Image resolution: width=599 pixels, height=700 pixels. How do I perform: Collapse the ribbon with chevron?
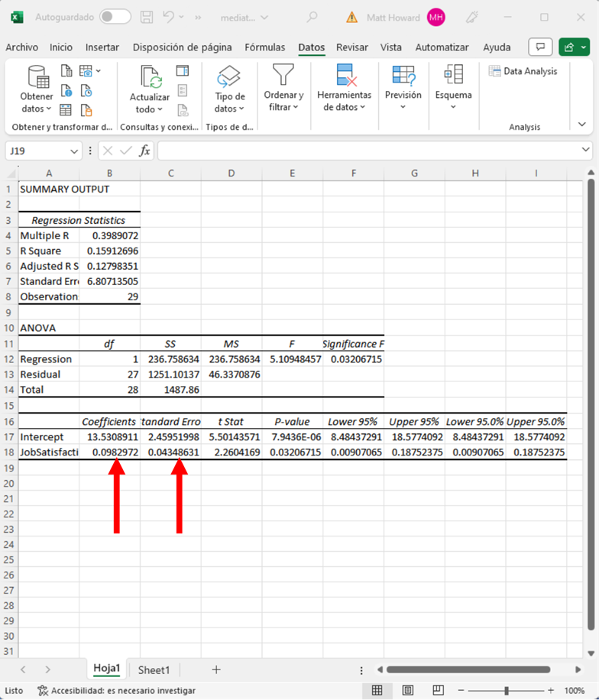[x=582, y=124]
